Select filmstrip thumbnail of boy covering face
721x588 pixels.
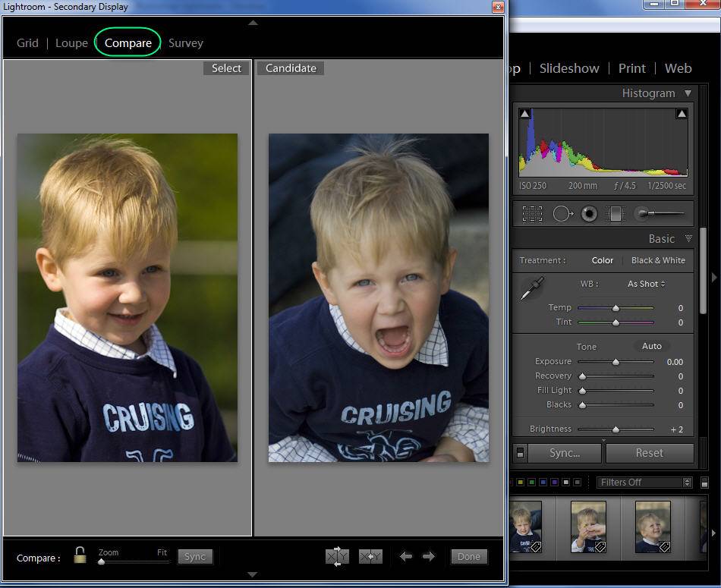coord(588,527)
